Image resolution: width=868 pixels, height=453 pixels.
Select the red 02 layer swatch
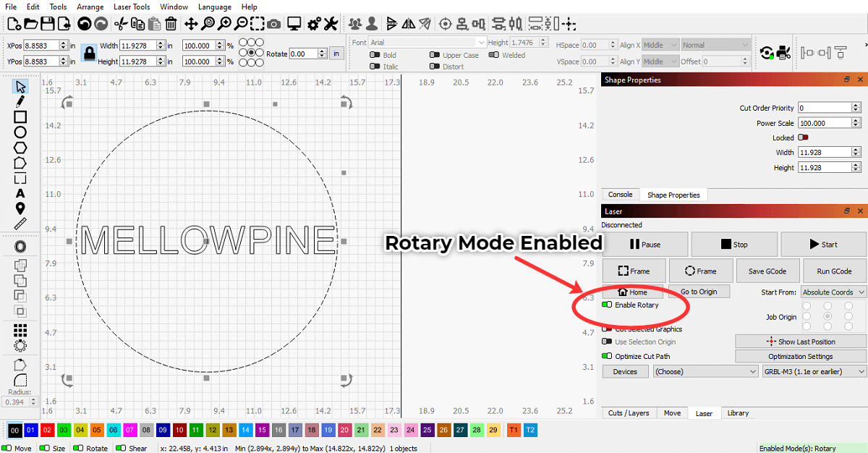[47, 431]
